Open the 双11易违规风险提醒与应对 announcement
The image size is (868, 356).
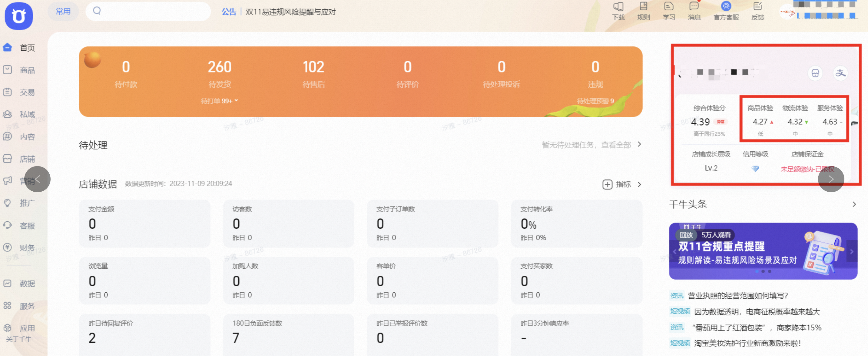coord(290,12)
